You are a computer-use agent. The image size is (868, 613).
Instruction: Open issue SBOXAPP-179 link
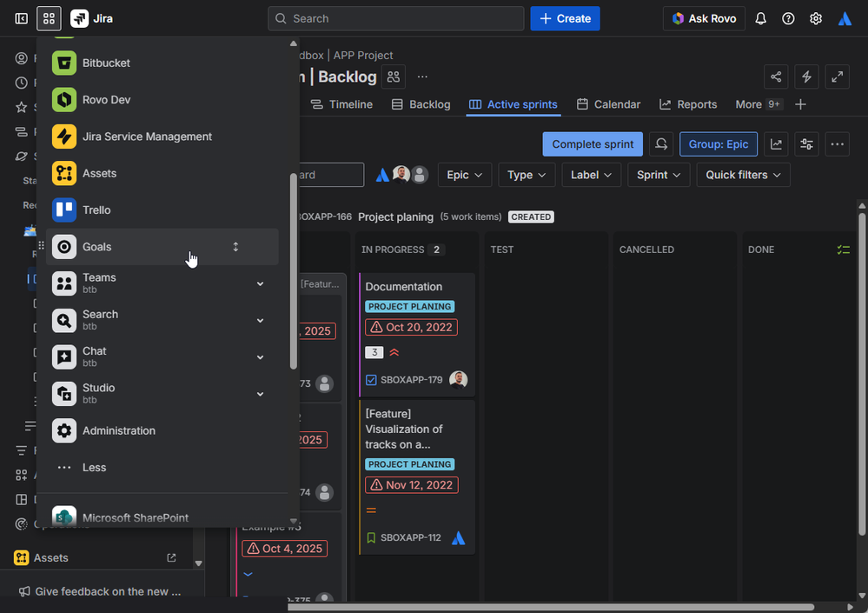(411, 380)
